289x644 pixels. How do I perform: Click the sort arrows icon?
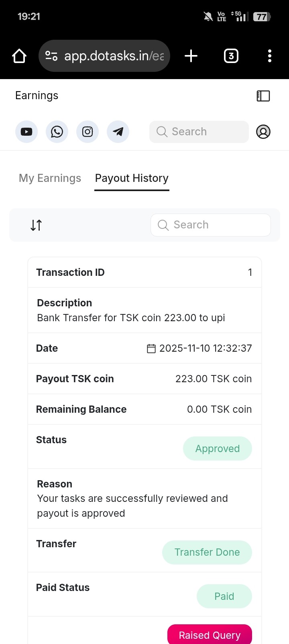(x=36, y=225)
